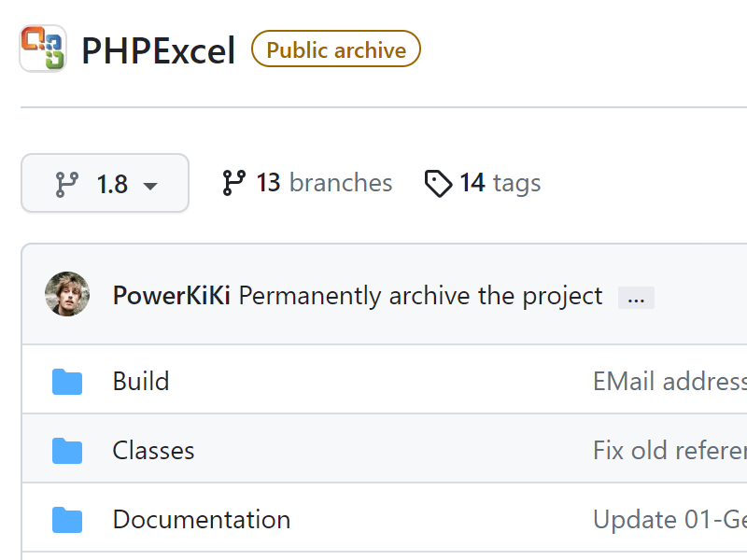747x560 pixels.
Task: Open the Build folder
Action: tap(141, 382)
